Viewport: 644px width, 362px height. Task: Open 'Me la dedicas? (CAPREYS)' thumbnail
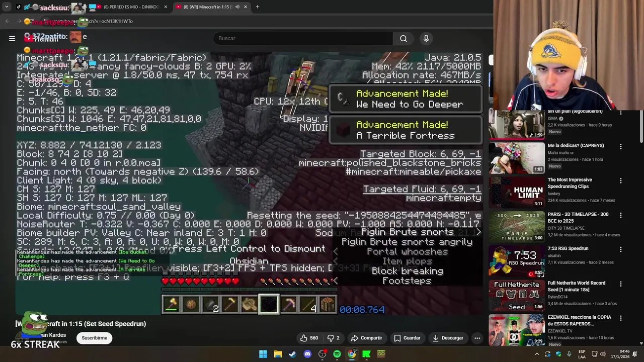tap(517, 158)
